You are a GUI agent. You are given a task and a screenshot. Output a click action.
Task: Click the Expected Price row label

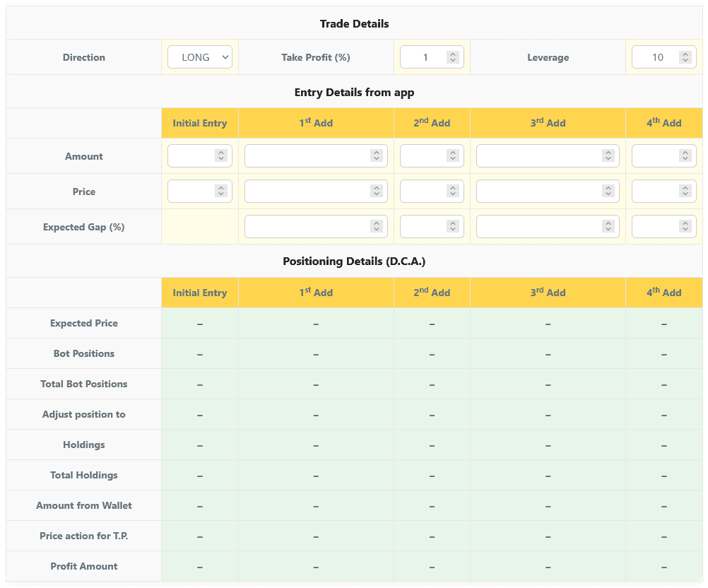[83, 323]
